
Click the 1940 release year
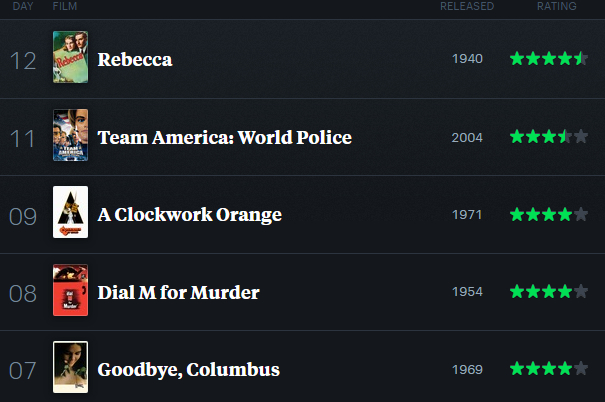coord(467,59)
